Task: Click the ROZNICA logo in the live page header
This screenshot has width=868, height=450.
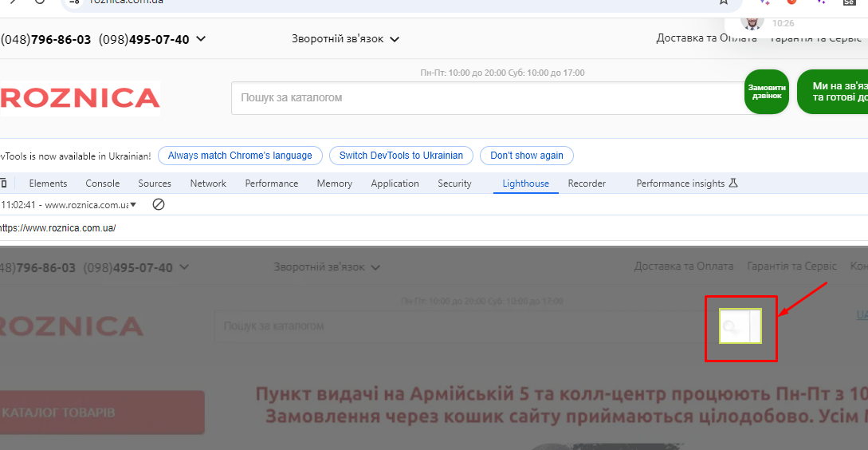Action: pos(80,98)
